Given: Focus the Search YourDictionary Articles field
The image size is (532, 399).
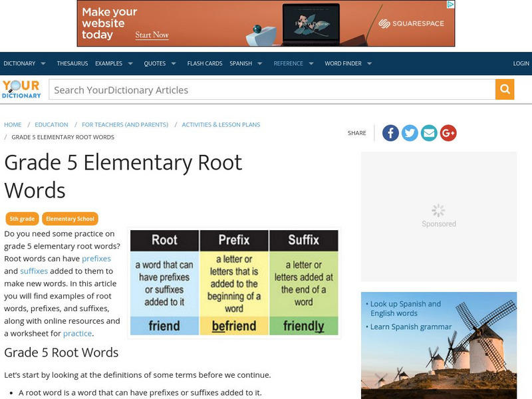Looking at the screenshot, I should click(x=272, y=90).
